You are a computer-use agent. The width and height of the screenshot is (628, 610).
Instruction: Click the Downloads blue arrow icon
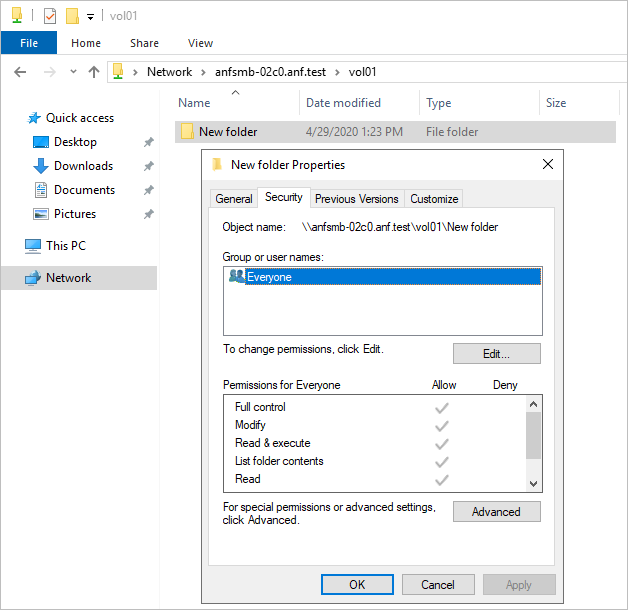pos(40,166)
